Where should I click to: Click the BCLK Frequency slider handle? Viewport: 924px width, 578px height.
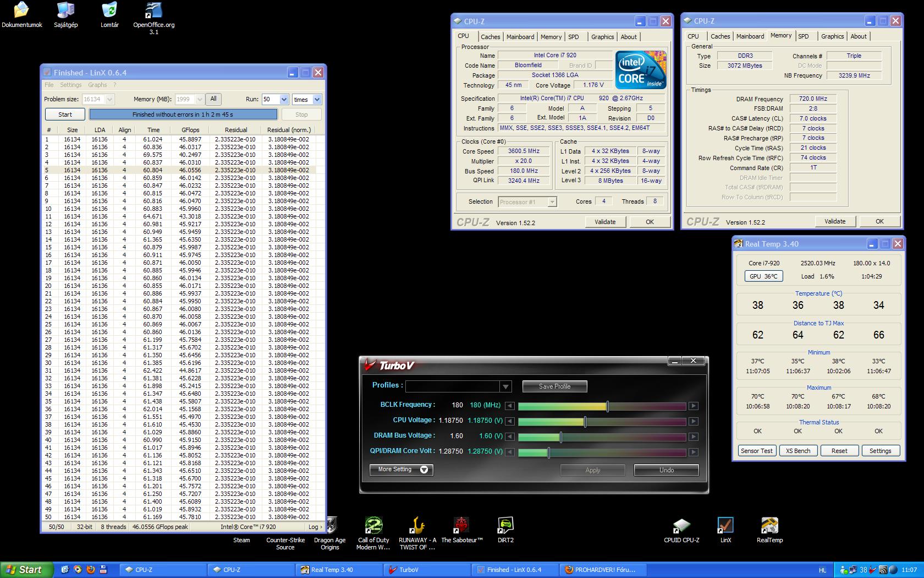(607, 406)
